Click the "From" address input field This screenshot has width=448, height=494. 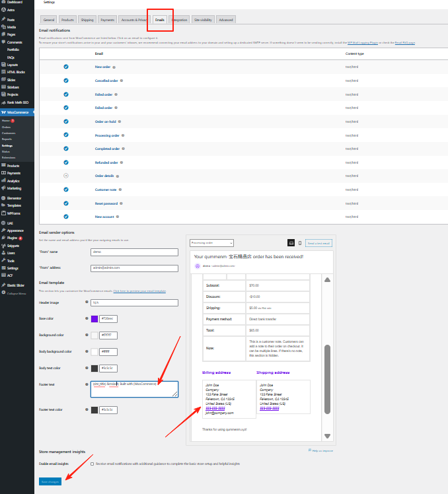(134, 268)
